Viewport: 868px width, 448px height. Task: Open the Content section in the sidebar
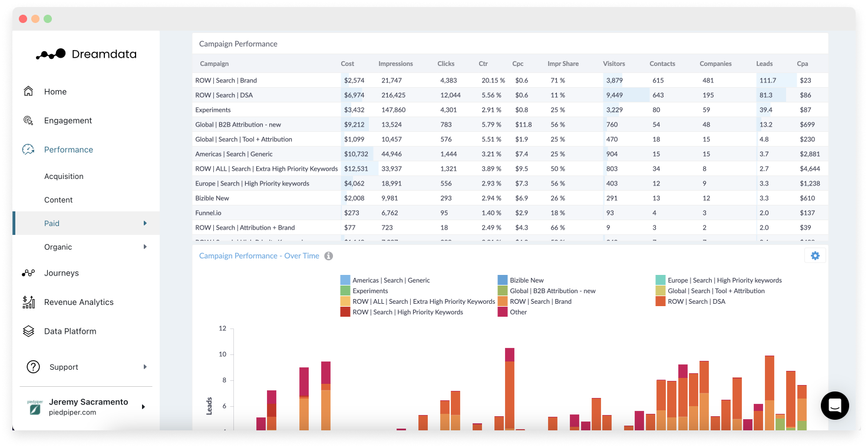pyautogui.click(x=58, y=200)
